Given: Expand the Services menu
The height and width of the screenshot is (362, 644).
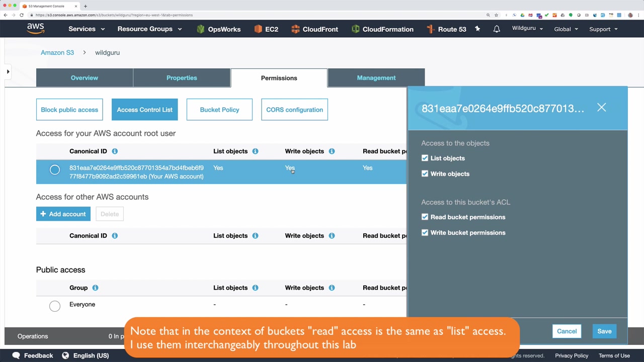Looking at the screenshot, I should click(x=87, y=29).
